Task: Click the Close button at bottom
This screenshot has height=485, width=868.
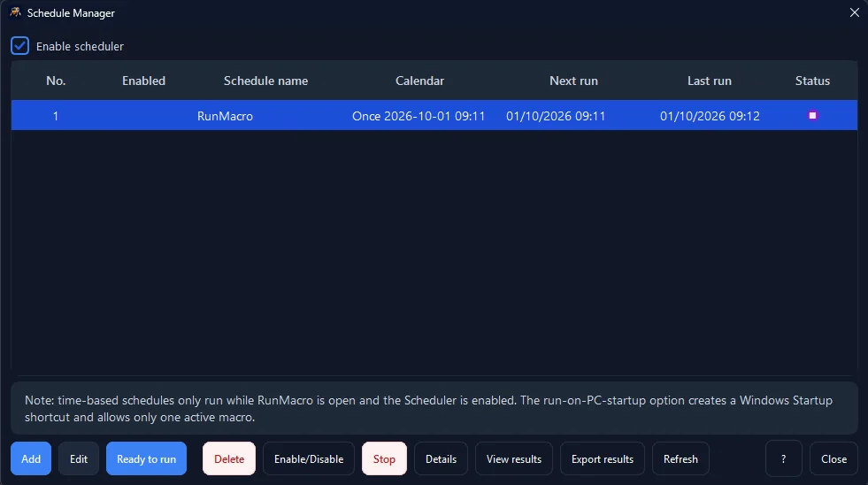Action: [834, 459]
